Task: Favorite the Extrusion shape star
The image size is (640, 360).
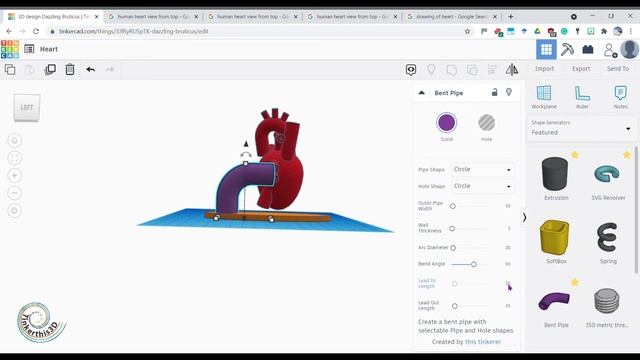Action: 575,155
